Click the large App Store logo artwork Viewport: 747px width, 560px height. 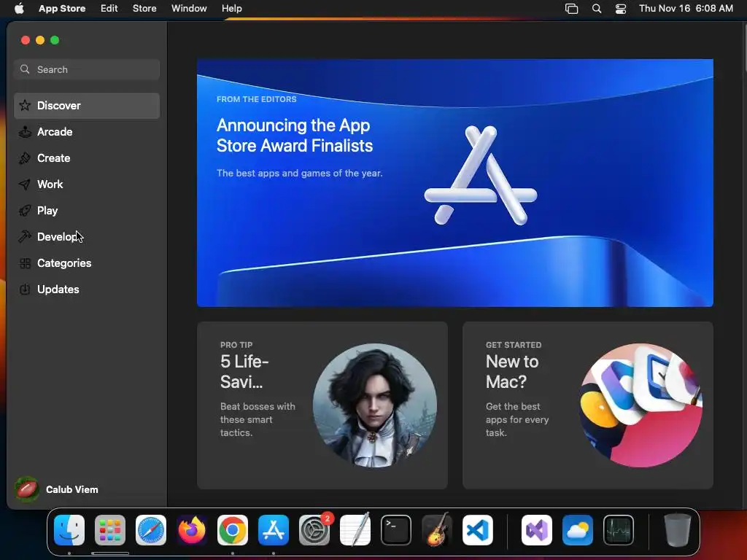(480, 175)
